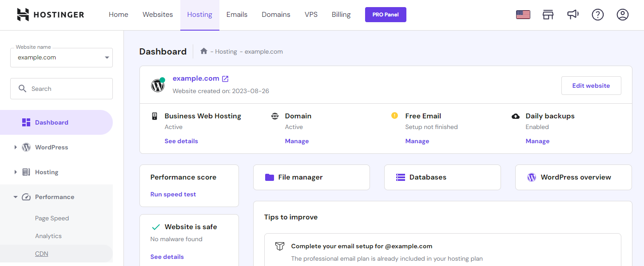
Task: Expand the WordPress sidebar section
Action: click(x=16, y=147)
